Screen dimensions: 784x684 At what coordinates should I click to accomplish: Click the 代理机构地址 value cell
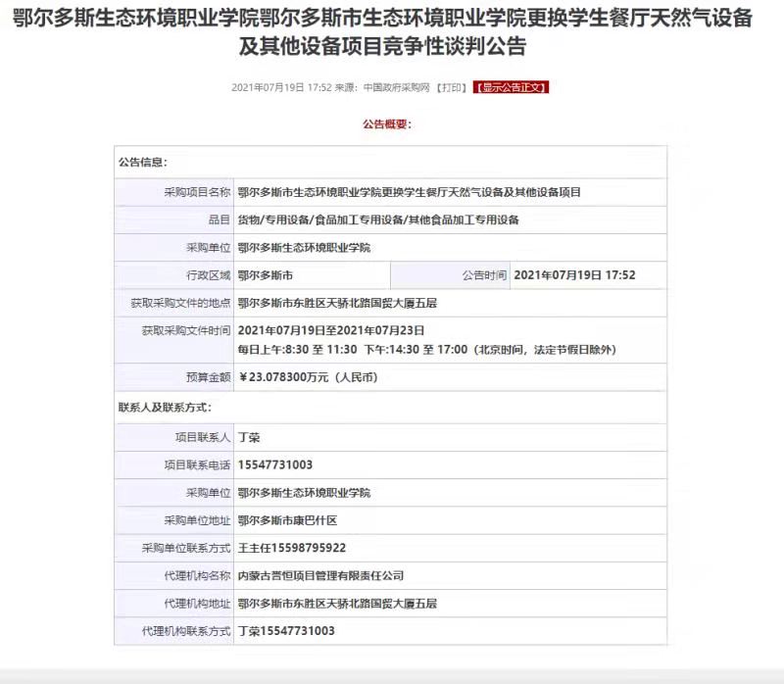coord(337,603)
